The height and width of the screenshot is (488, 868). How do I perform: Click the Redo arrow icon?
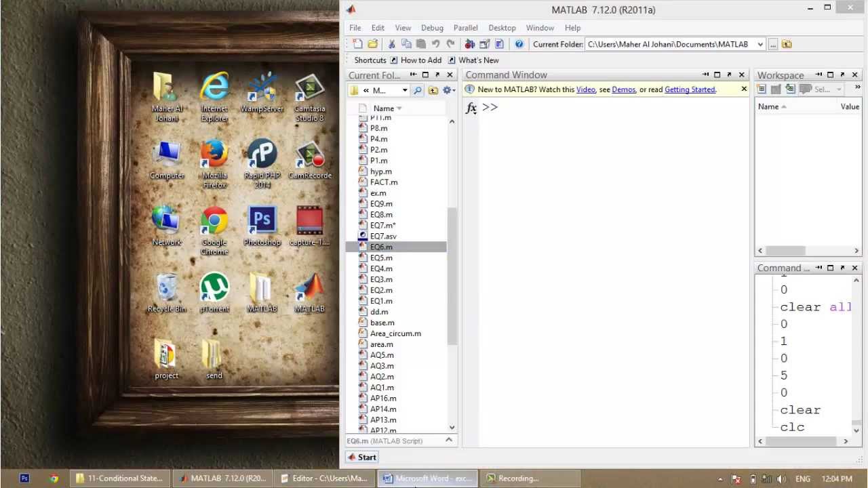click(450, 44)
